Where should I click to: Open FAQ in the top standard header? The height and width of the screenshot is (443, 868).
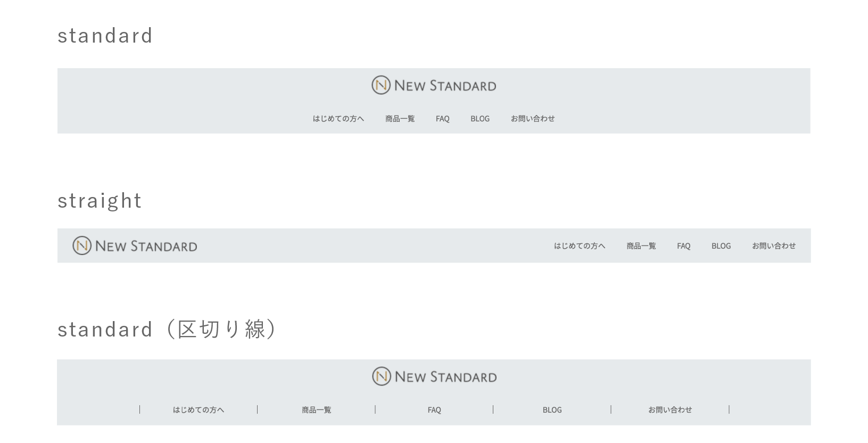[x=442, y=119]
